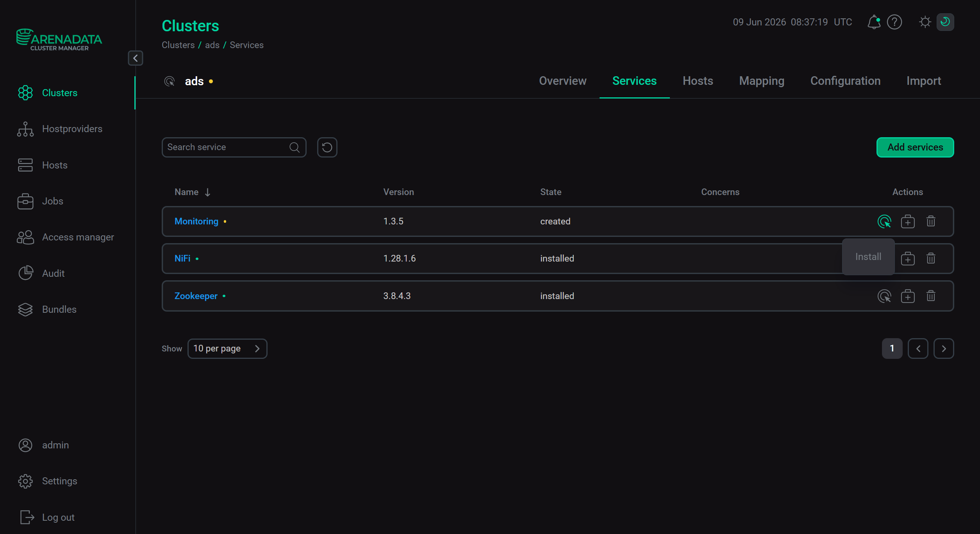Focus the Search service field

[234, 147]
